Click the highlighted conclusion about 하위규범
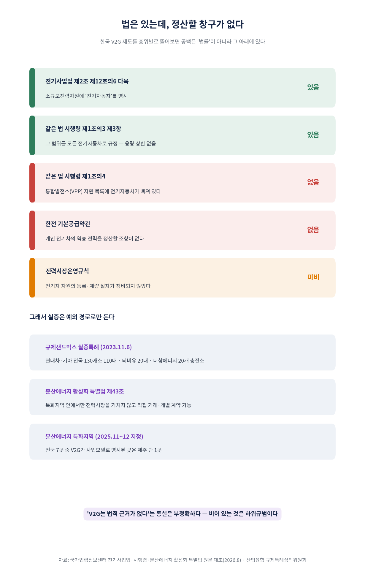The height and width of the screenshot is (588, 365). (x=182, y=514)
